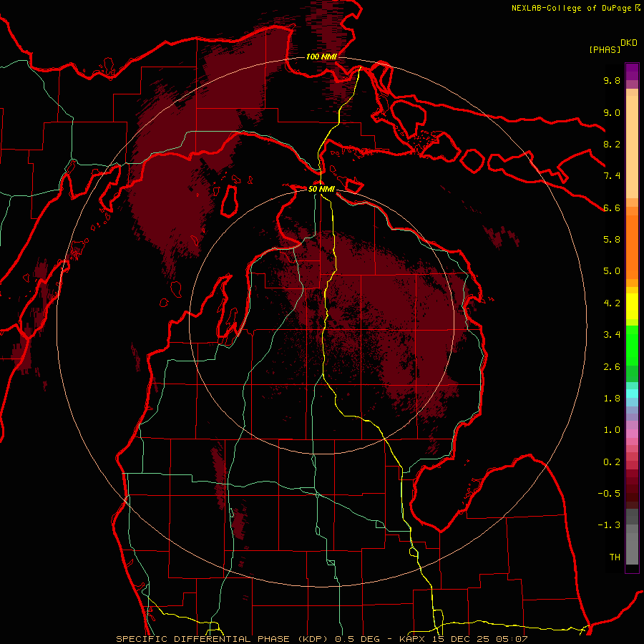
Task: Select the 5.8 scale value
Action: 612,240
